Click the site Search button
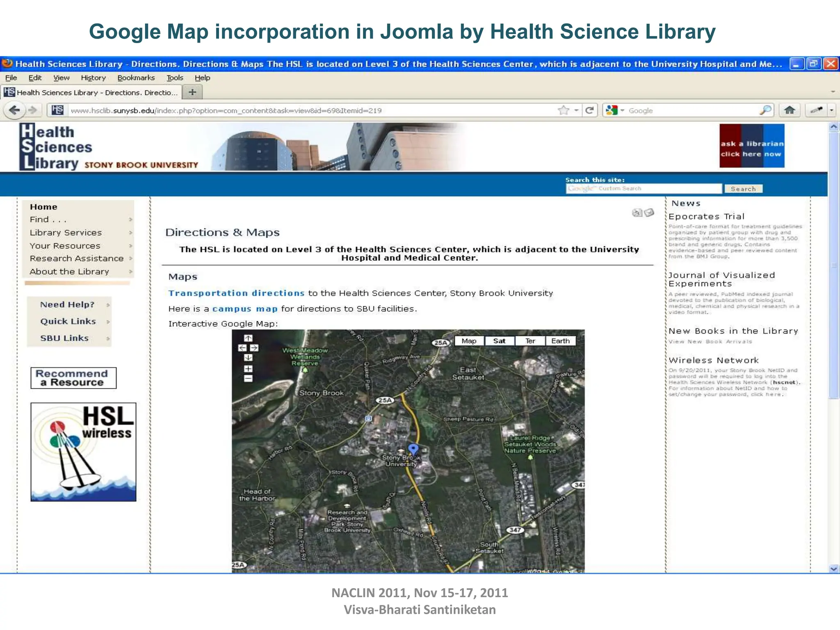Image resolution: width=840 pixels, height=630 pixels. (x=743, y=189)
